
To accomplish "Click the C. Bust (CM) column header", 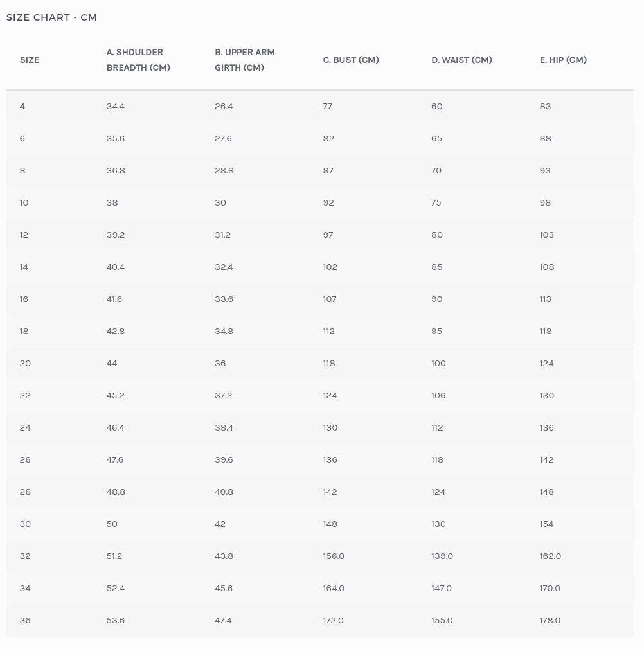I will (x=351, y=60).
